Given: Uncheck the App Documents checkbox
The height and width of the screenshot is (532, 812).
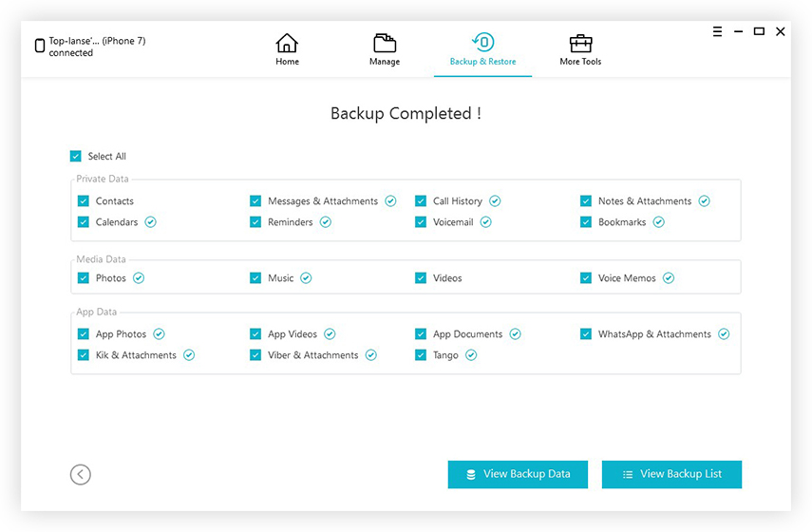Looking at the screenshot, I should click(421, 334).
